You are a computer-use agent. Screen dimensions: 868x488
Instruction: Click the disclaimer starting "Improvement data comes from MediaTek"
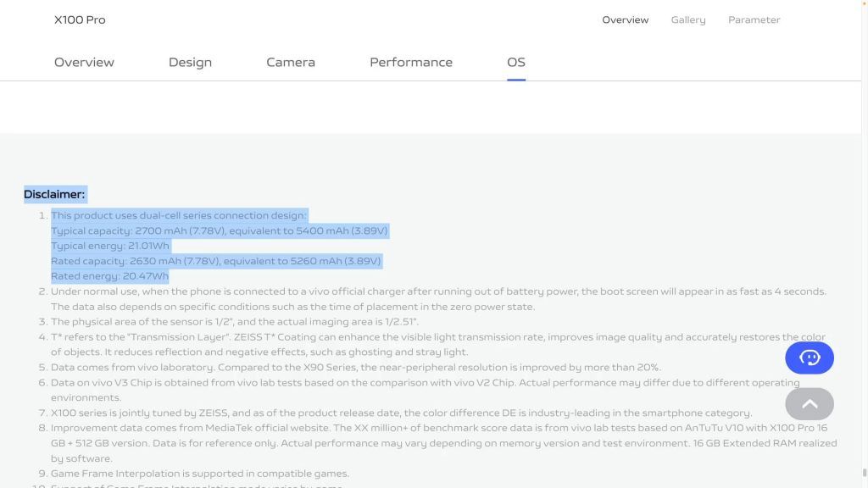(444, 443)
